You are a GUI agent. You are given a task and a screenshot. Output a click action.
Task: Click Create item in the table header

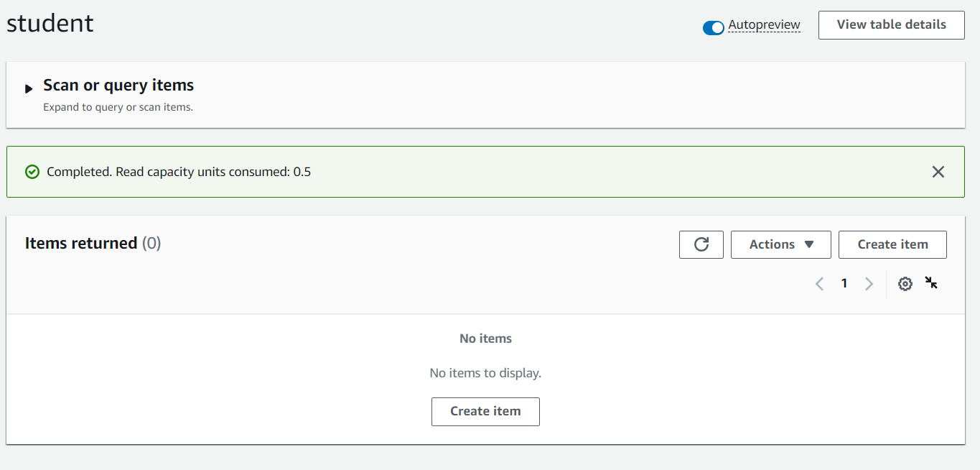(892, 244)
